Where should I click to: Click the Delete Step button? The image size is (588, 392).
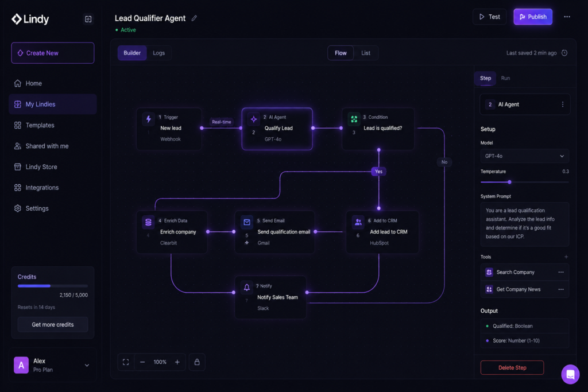(512, 368)
